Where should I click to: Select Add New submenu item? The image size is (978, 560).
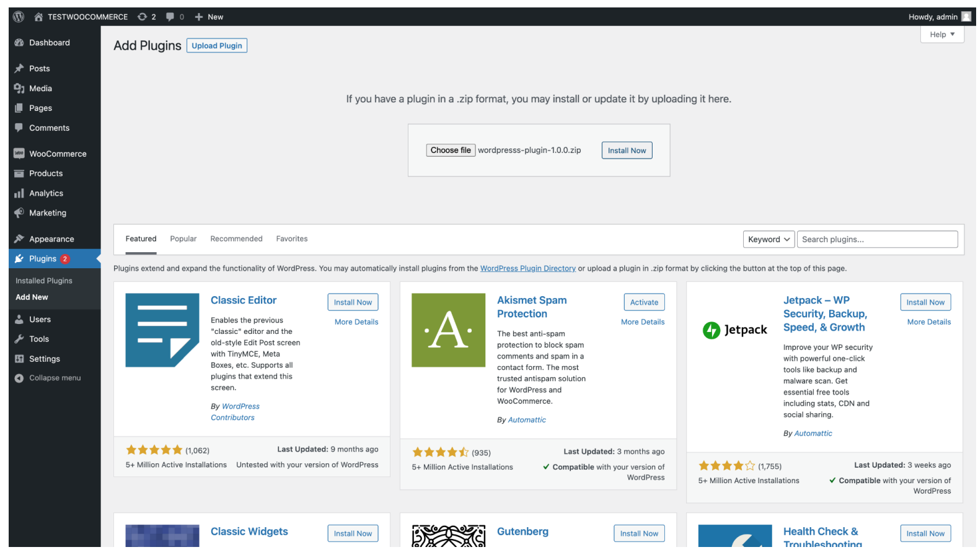point(32,297)
